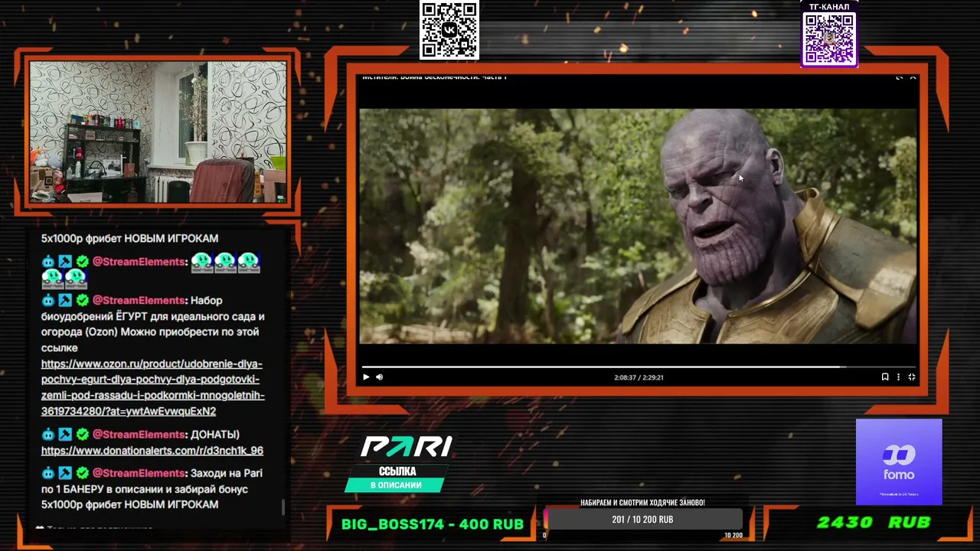Click @StreamElements on the emote message
This screenshot has height=551, width=980.
[139, 262]
